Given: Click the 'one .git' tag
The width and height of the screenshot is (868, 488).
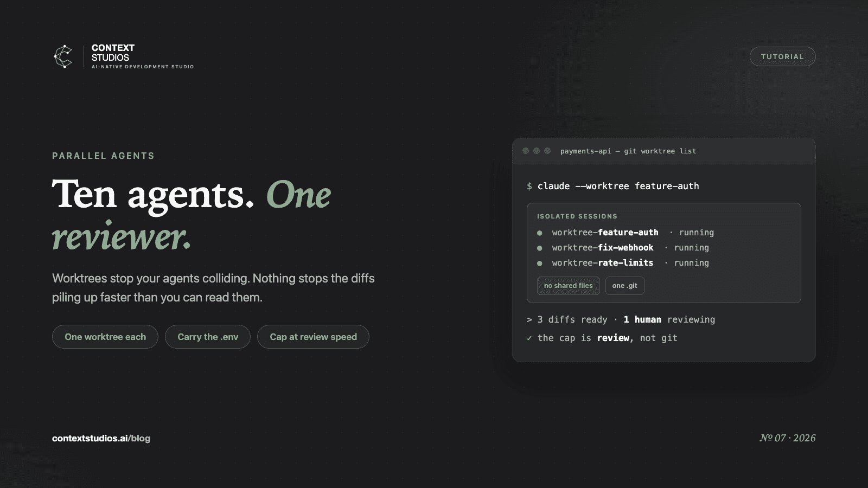Looking at the screenshot, I should click(625, 286).
